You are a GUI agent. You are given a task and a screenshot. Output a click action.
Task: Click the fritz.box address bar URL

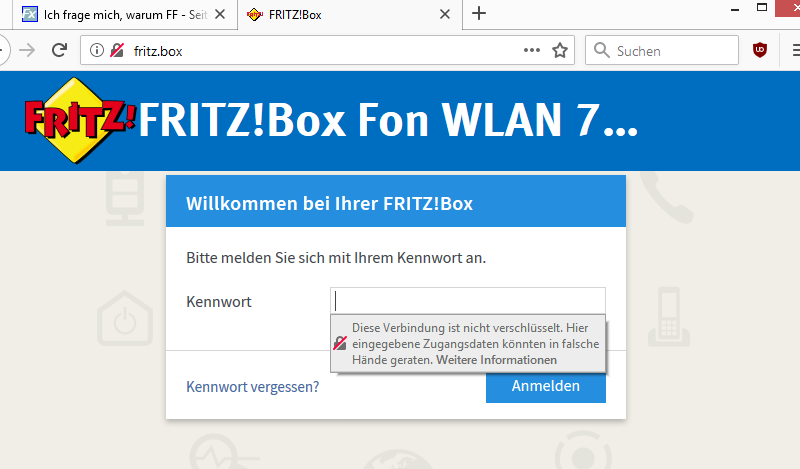pos(158,51)
